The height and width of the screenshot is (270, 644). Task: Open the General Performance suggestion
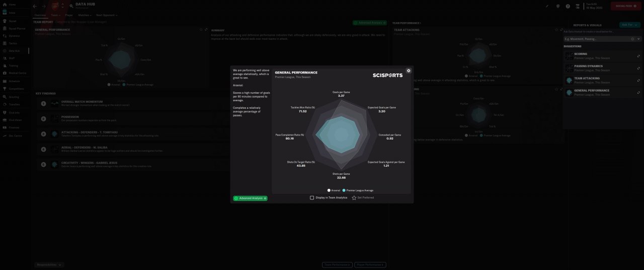point(602,92)
